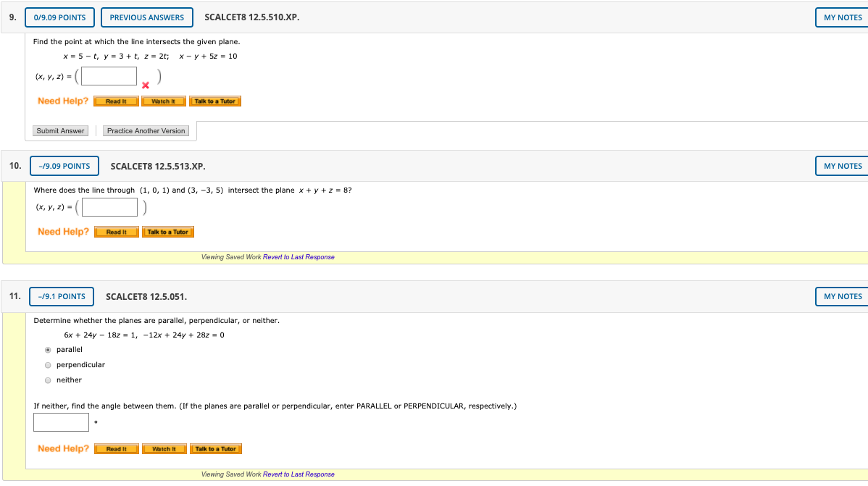Submit Answer for question 9

tap(60, 130)
